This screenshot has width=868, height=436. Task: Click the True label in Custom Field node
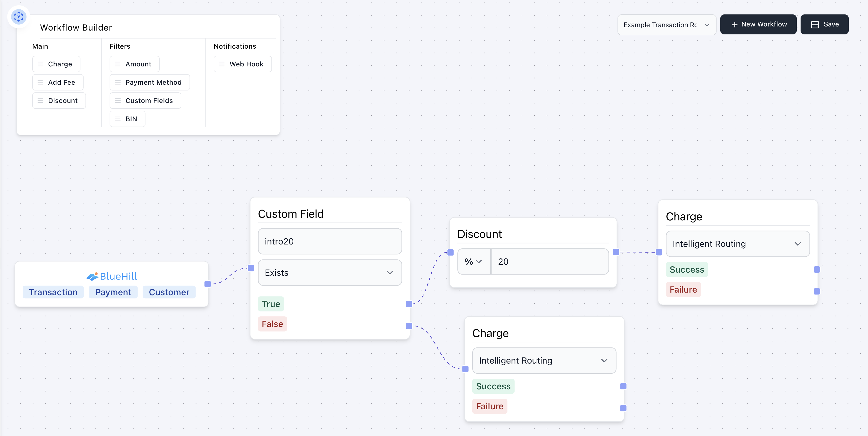pos(271,304)
